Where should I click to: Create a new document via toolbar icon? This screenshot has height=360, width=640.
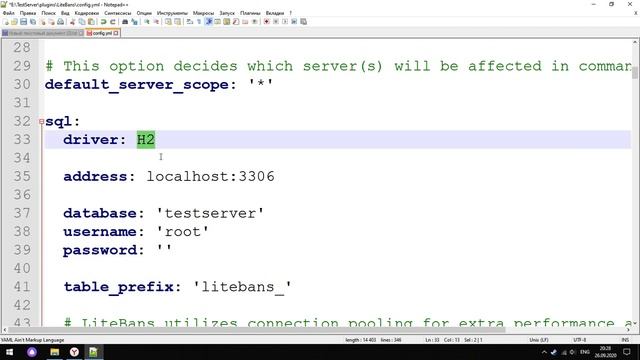click(5, 22)
